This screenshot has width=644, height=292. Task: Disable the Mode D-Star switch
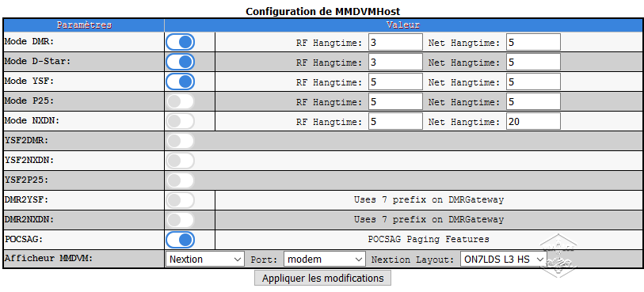[x=181, y=62]
